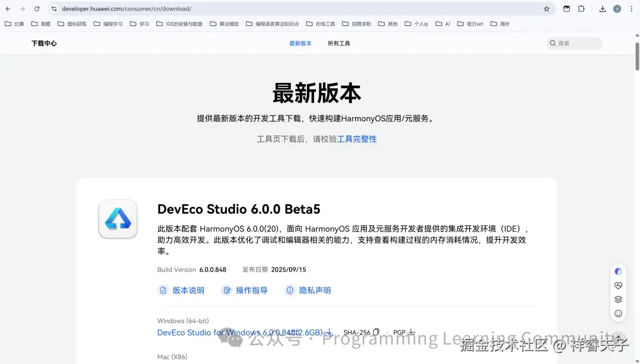Click the heart icon in the floating sidebar
Image resolution: width=640 pixels, height=364 pixels.
(x=618, y=285)
